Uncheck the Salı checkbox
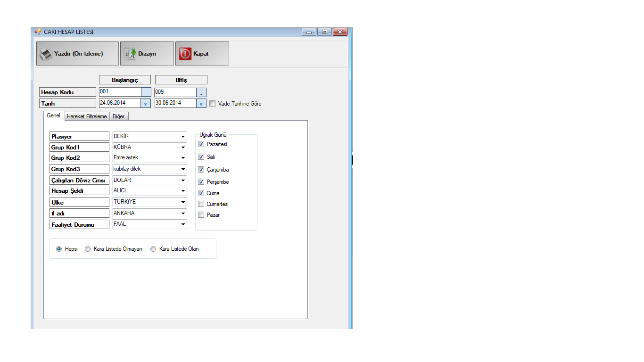The height and width of the screenshot is (362, 644). click(x=201, y=157)
